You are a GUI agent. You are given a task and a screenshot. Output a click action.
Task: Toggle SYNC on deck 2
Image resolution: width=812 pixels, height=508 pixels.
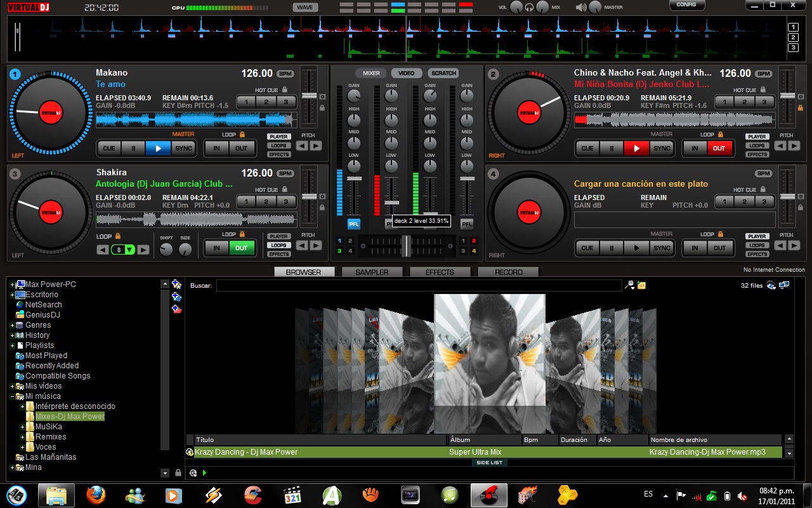coord(662,148)
